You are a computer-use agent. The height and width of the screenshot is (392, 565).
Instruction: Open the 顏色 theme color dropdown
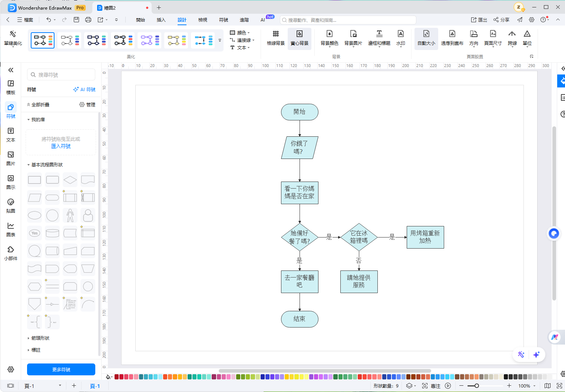240,33
